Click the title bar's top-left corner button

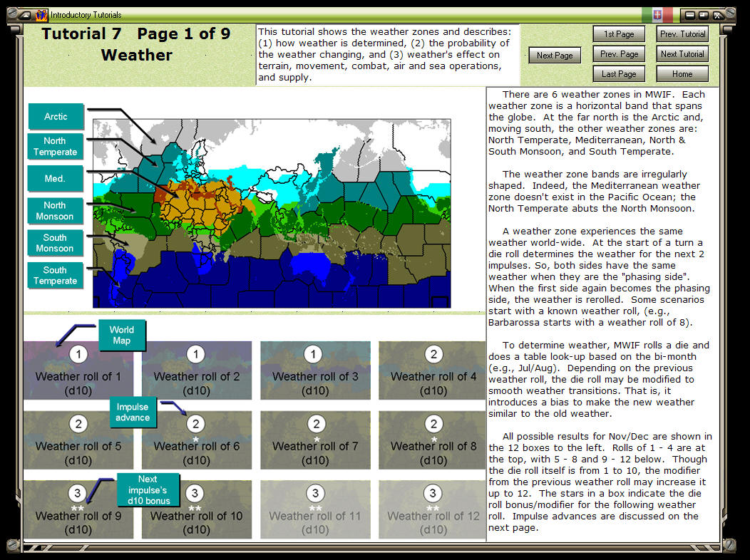coord(25,15)
